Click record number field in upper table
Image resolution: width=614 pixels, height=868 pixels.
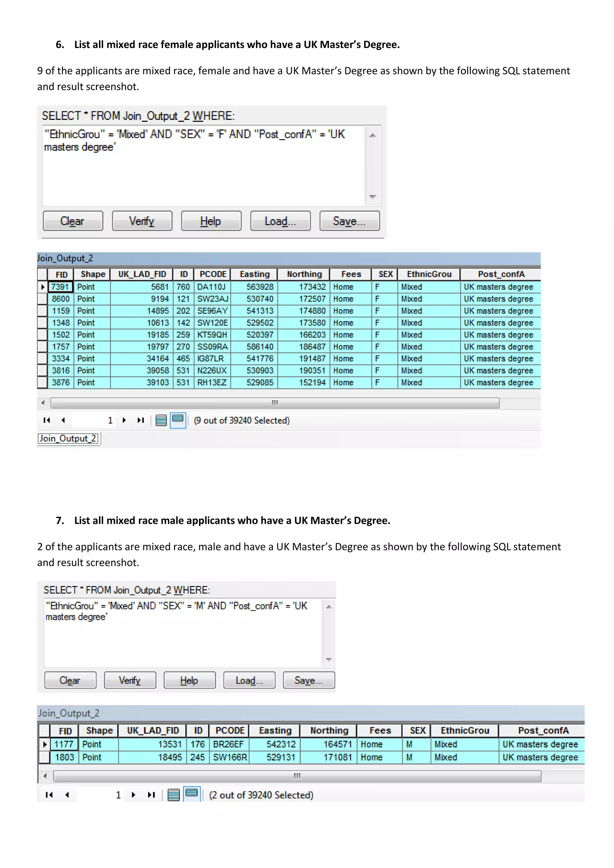click(x=94, y=420)
